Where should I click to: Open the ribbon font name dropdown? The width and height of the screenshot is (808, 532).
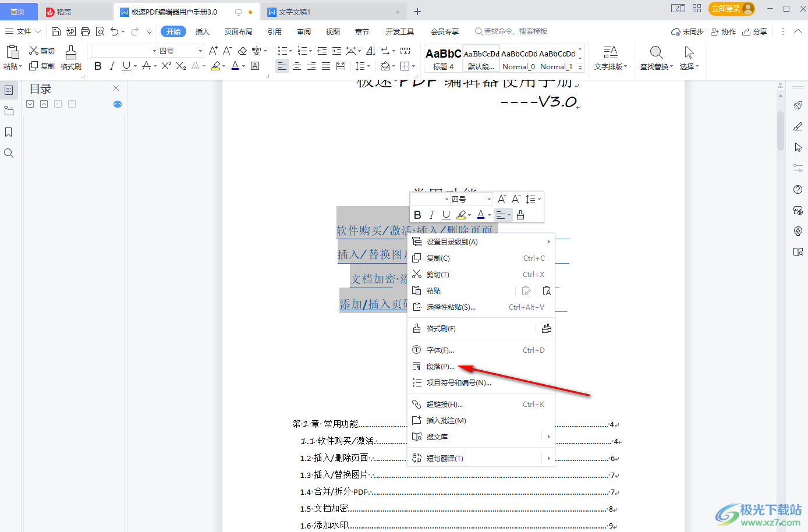tap(154, 51)
